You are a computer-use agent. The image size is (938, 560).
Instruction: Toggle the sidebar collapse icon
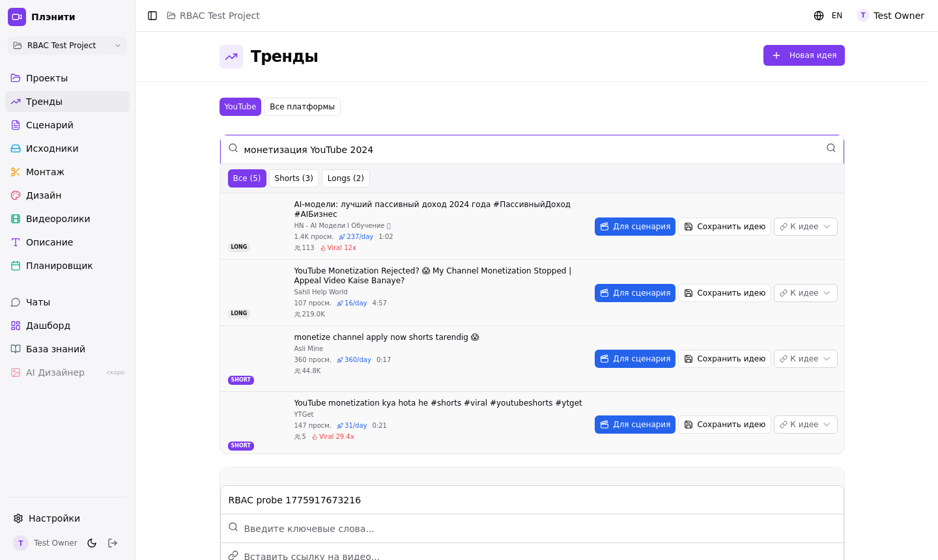pyautogui.click(x=152, y=16)
